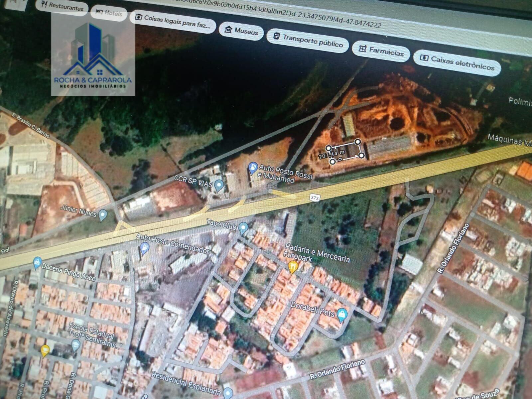Click the Polimix place label
The width and height of the screenshot is (532, 399).
pyautogui.click(x=520, y=101)
